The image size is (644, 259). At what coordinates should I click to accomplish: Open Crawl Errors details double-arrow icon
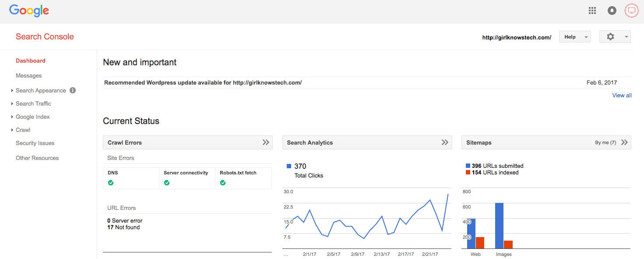point(266,142)
